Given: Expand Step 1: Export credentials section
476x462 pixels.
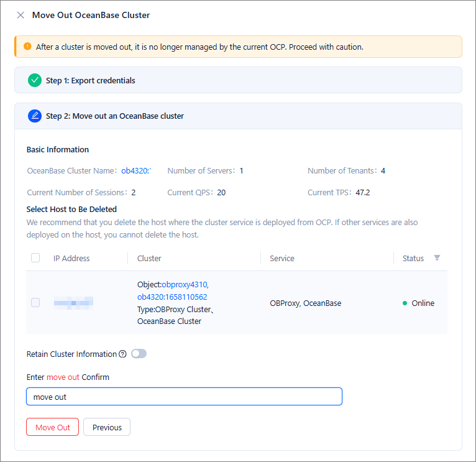Looking at the screenshot, I should click(x=91, y=81).
